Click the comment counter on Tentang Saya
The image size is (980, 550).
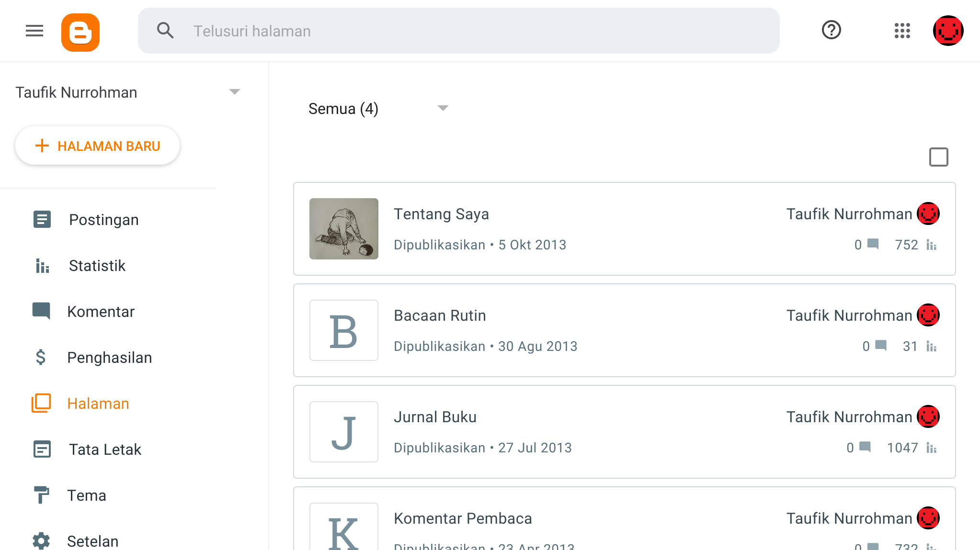[866, 245]
